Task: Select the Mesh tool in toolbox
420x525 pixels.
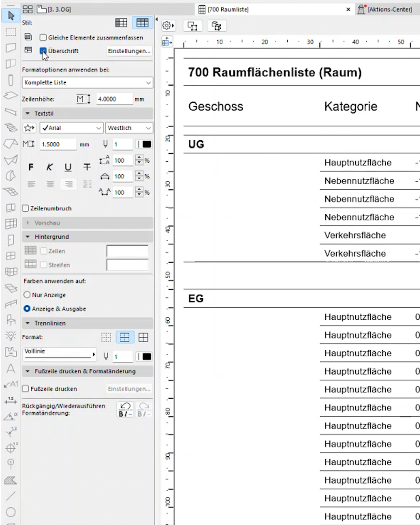Action: click(11, 191)
